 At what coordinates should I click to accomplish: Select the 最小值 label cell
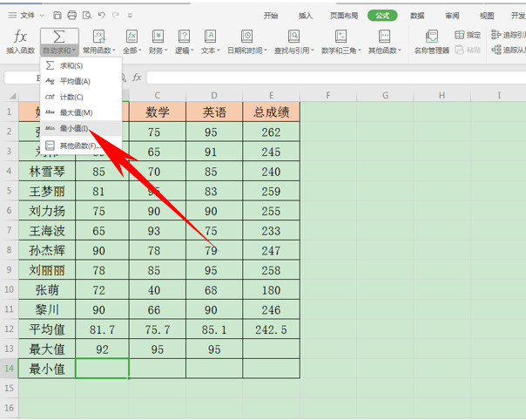[x=47, y=369]
